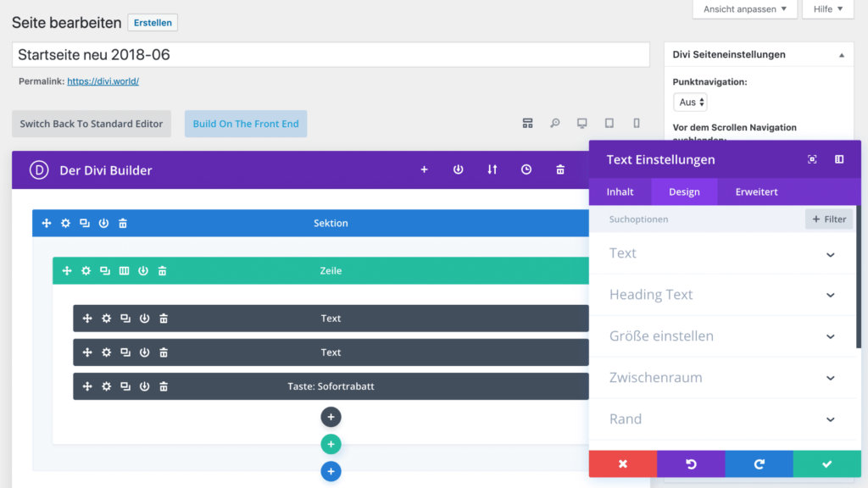Switch to wireframe layout view icon
868x488 pixels.
(527, 123)
